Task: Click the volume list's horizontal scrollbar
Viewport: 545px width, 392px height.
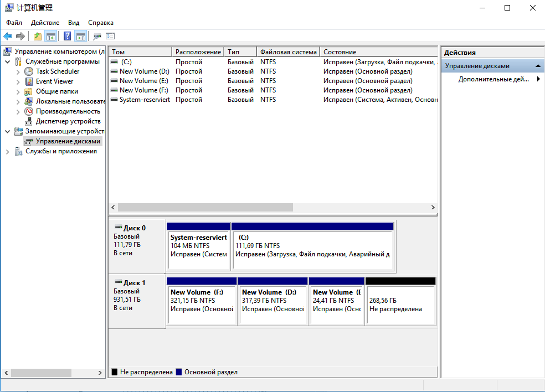Action: [x=205, y=207]
